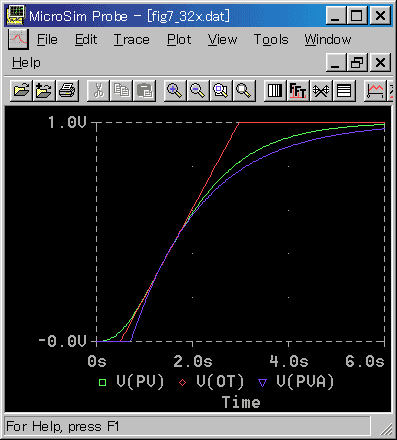This screenshot has height=440, width=397.
Task: Click the Zoom Fit magnifier icon
Action: click(x=244, y=90)
